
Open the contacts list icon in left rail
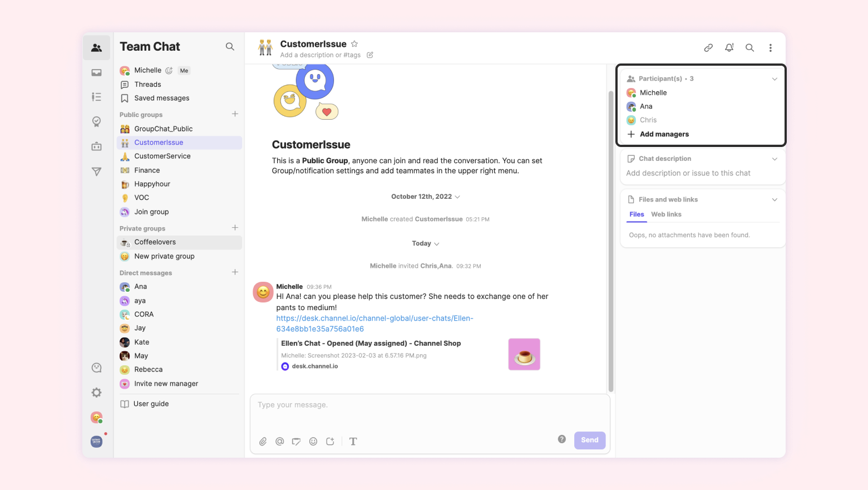click(x=97, y=97)
